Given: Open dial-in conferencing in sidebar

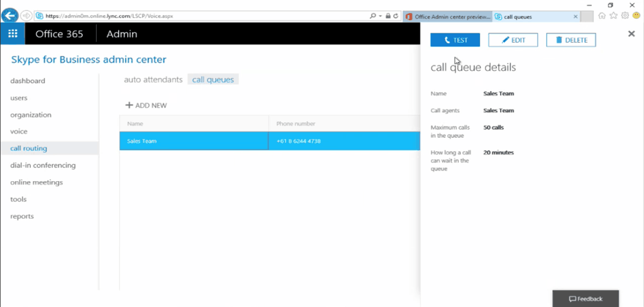Looking at the screenshot, I should [43, 165].
